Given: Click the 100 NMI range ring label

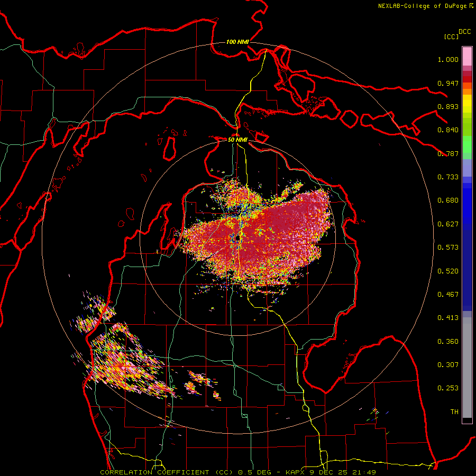Looking at the screenshot, I should 237,42.
